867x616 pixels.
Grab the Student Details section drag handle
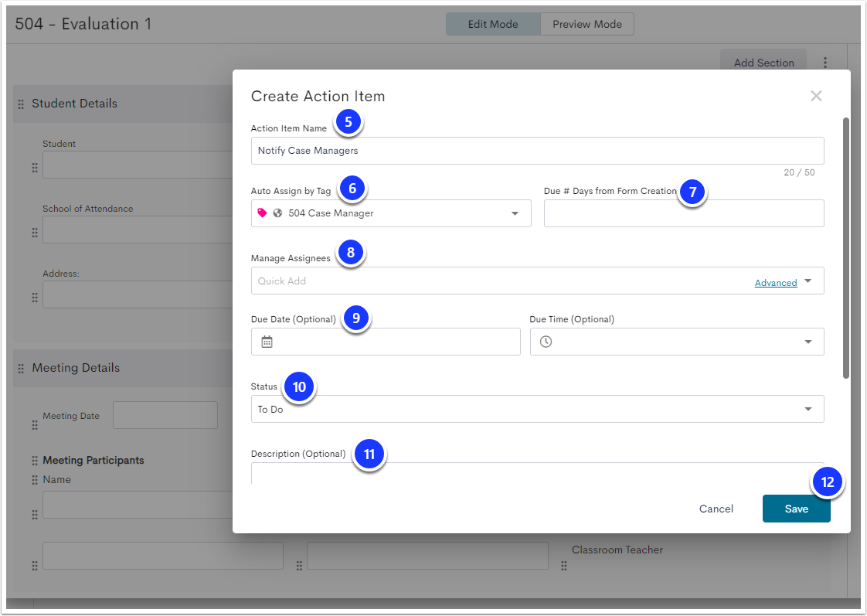(21, 104)
